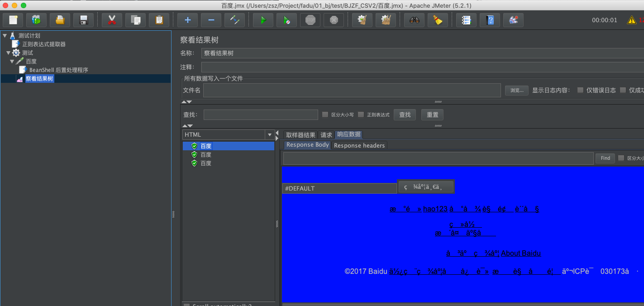The height and width of the screenshot is (306, 644).
Task: Toggle the 仅成功日志 checkbox
Action: pos(623,90)
